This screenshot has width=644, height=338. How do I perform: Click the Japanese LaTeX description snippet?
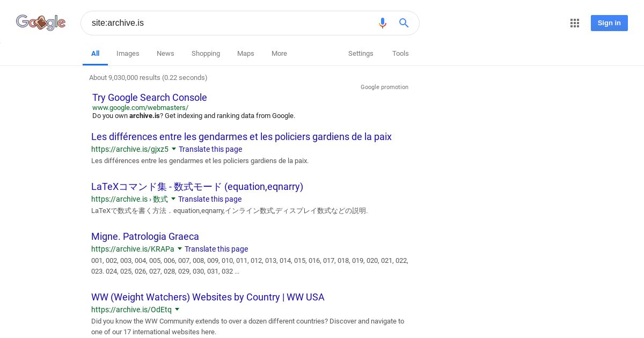pos(230,211)
